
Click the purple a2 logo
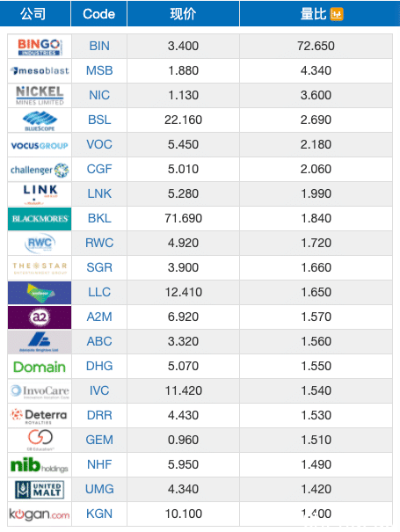coord(40,317)
